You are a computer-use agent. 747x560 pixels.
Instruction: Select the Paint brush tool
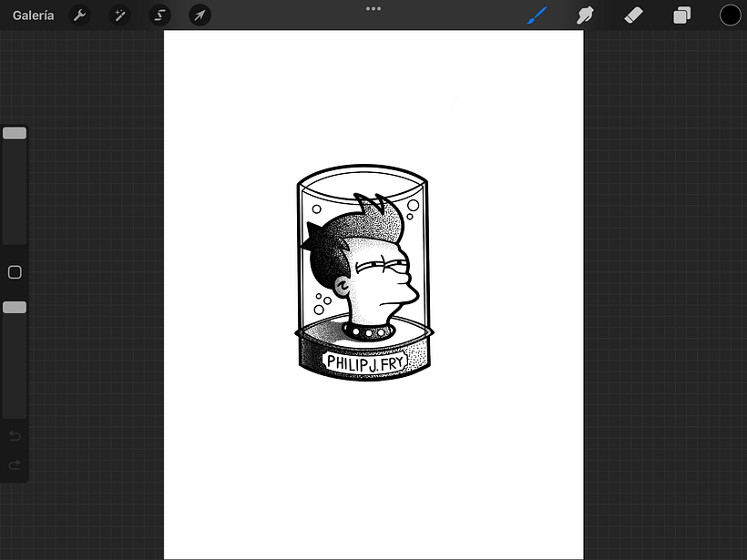537,15
